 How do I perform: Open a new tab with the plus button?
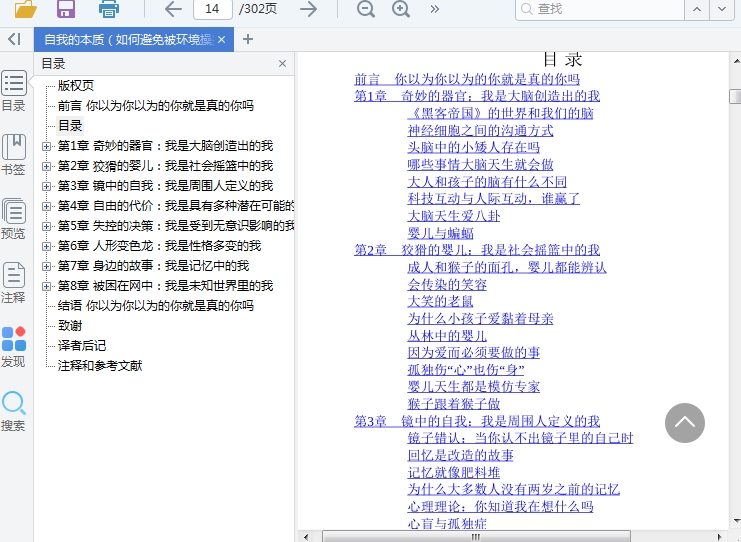248,40
